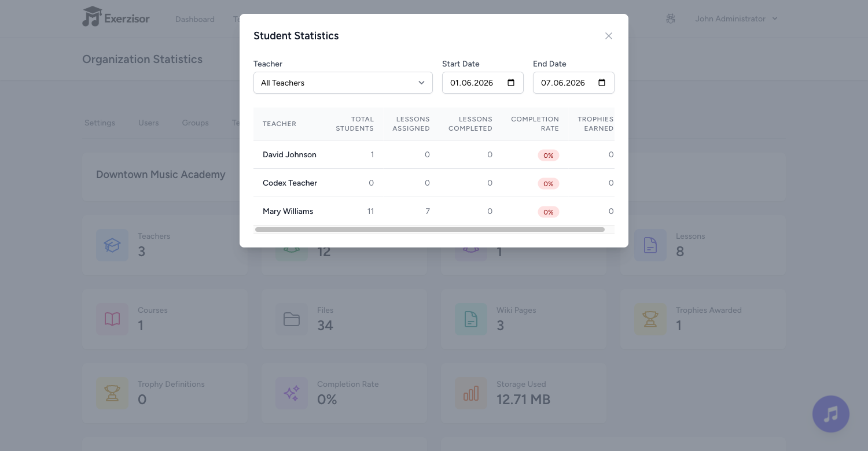Open the End Date calendar picker icon

pyautogui.click(x=602, y=83)
